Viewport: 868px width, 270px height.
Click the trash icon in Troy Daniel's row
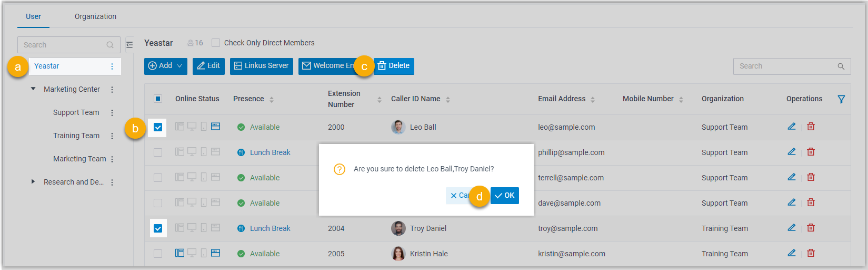811,228
